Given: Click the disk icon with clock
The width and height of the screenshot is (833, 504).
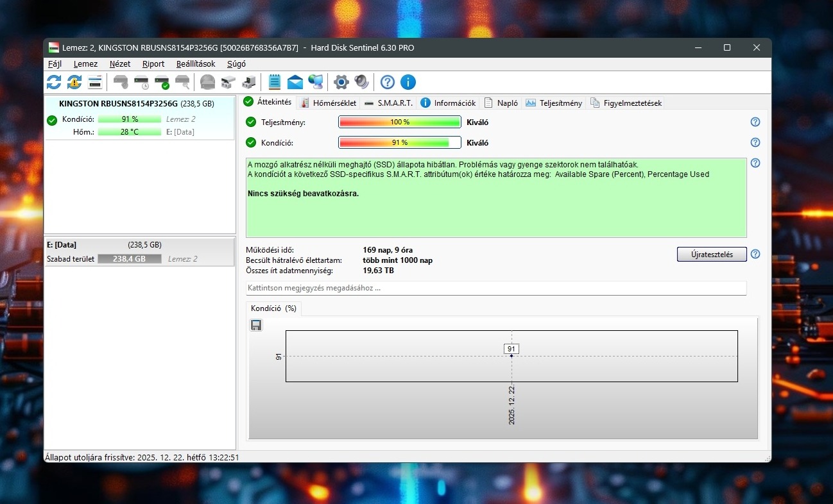Looking at the screenshot, I should [x=141, y=82].
